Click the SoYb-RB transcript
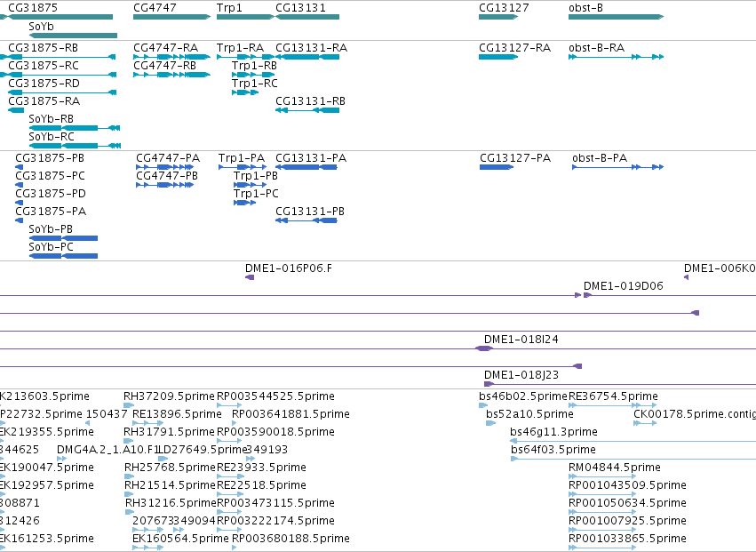Viewport: 756px width, 552px height. coord(75,128)
